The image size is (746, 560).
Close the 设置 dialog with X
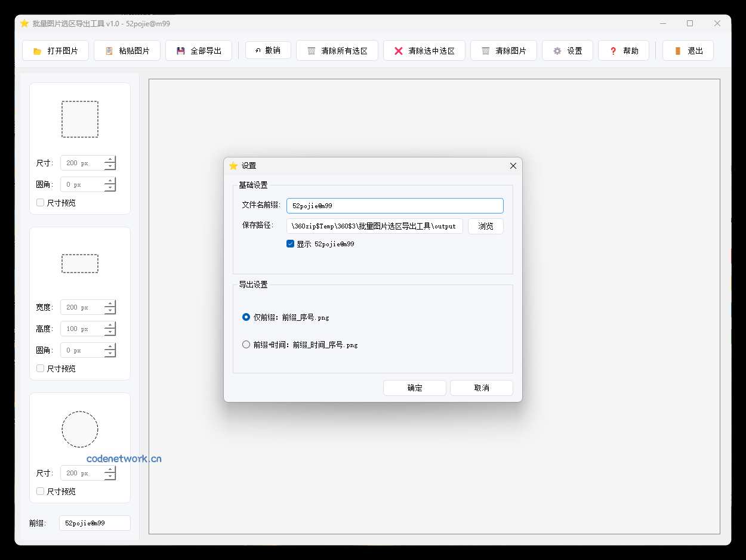513,166
